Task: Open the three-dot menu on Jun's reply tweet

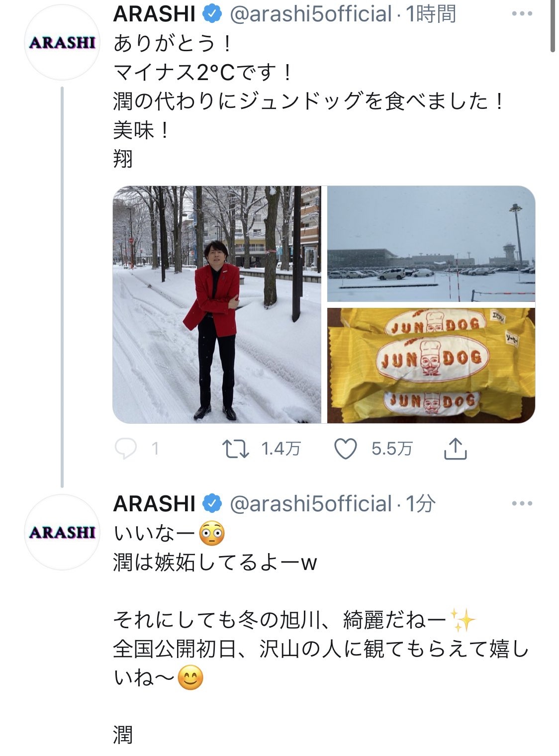Action: click(x=522, y=504)
